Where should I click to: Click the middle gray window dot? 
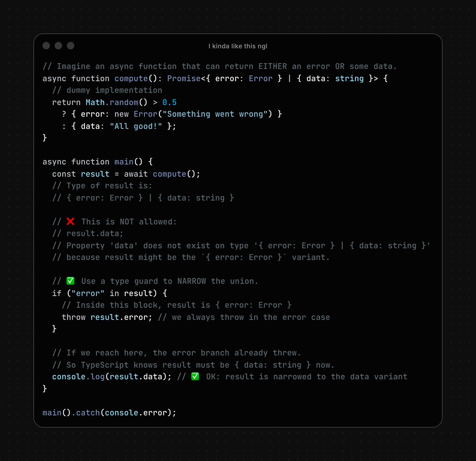pyautogui.click(x=58, y=46)
